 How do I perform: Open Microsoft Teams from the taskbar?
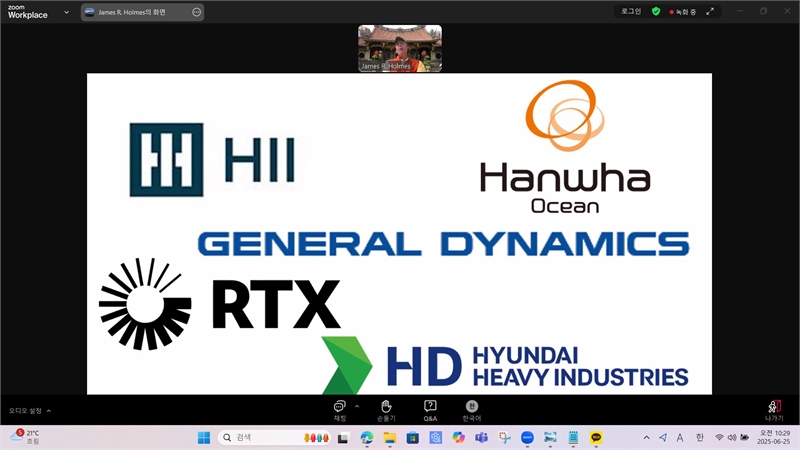[481, 438]
